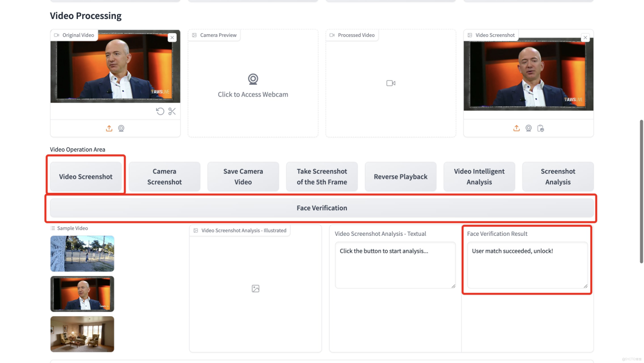Image resolution: width=644 pixels, height=363 pixels.
Task: Select the Jeff Bezos sample video thumbnail
Action: [x=82, y=293]
